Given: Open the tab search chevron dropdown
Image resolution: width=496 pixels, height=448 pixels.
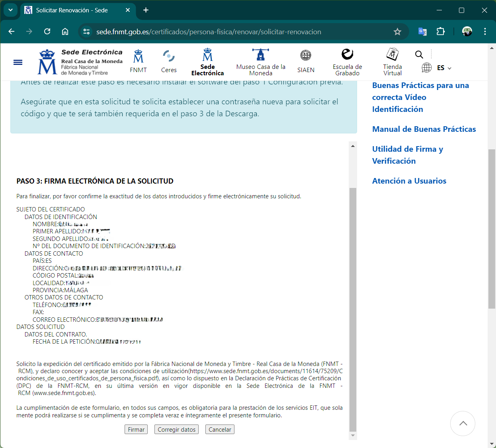Looking at the screenshot, I should [10, 10].
